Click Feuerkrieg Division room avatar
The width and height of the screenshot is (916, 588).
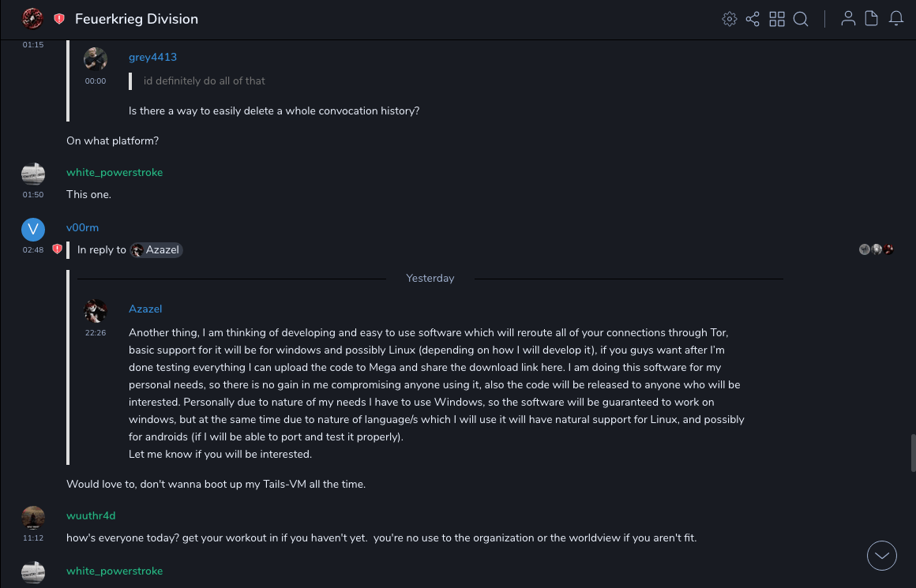point(32,18)
